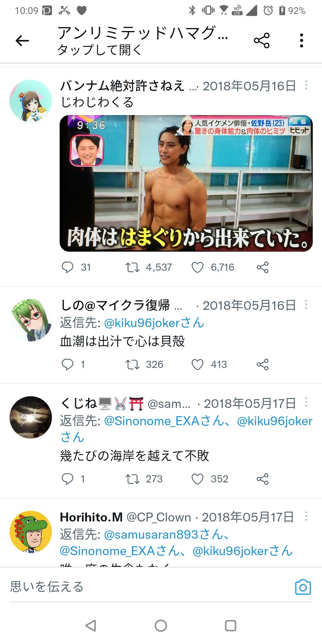This screenshot has height=644, width=322.
Task: Open the camera icon beside reply field
Action: coord(303,587)
